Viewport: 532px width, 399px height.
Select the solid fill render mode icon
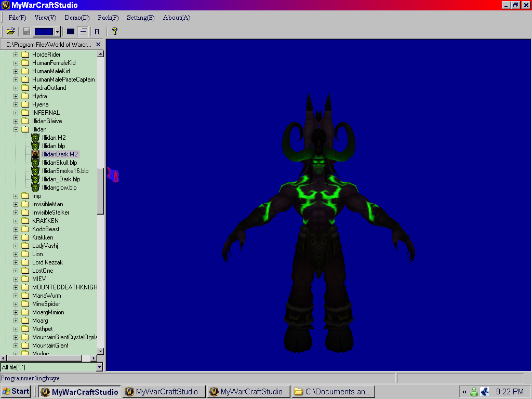(71, 32)
